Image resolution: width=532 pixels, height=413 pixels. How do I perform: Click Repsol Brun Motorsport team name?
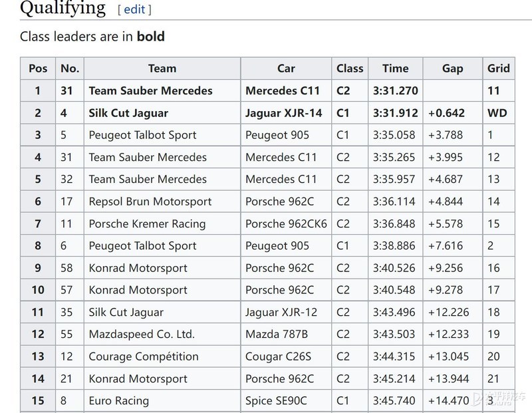tap(150, 202)
